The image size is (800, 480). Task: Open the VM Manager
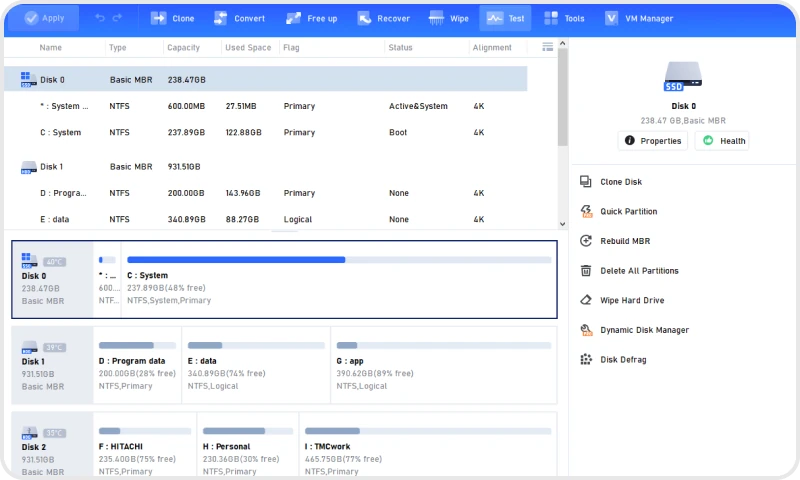[639, 18]
